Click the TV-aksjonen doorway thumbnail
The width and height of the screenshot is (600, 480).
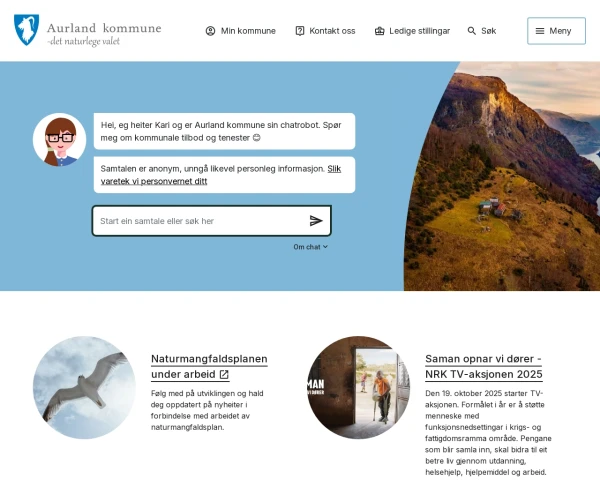click(x=359, y=387)
